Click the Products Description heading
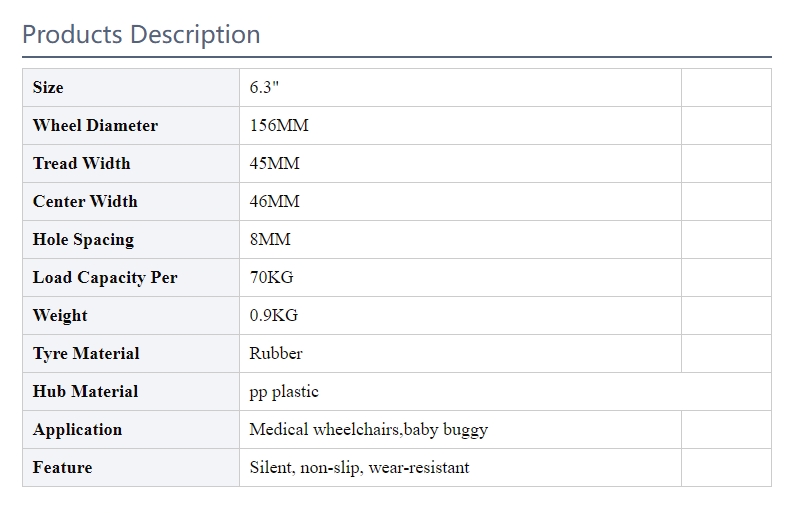The width and height of the screenshot is (807, 513). click(141, 35)
